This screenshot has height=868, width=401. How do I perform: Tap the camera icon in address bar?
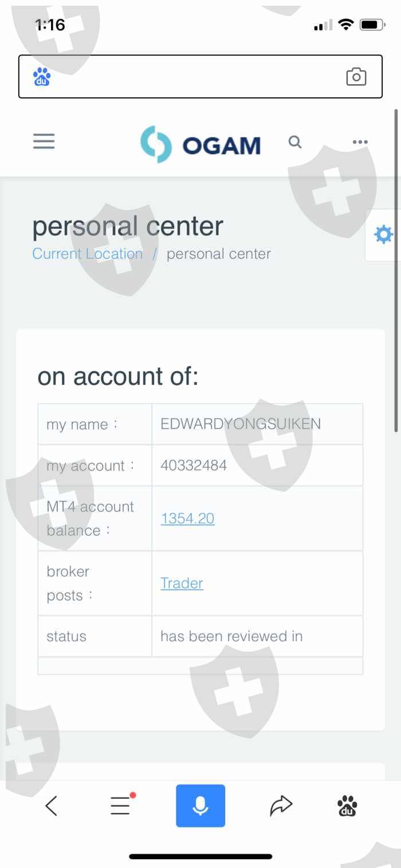coord(356,77)
